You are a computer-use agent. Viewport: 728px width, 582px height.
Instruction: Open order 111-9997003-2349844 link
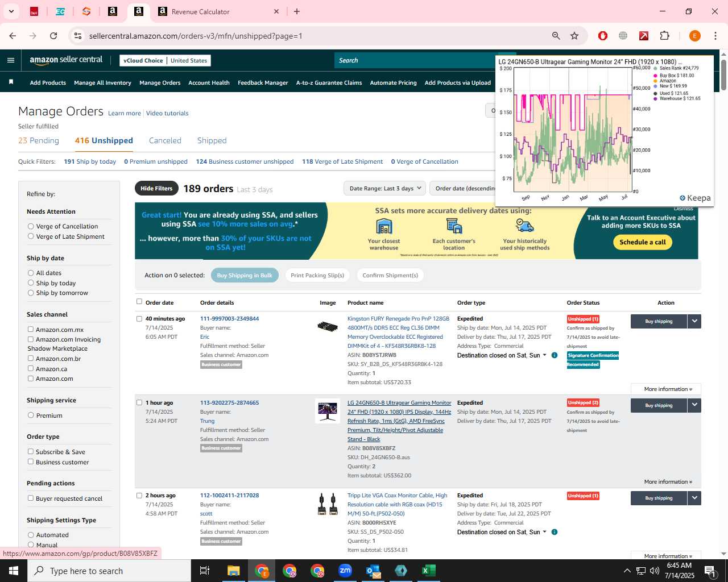229,319
